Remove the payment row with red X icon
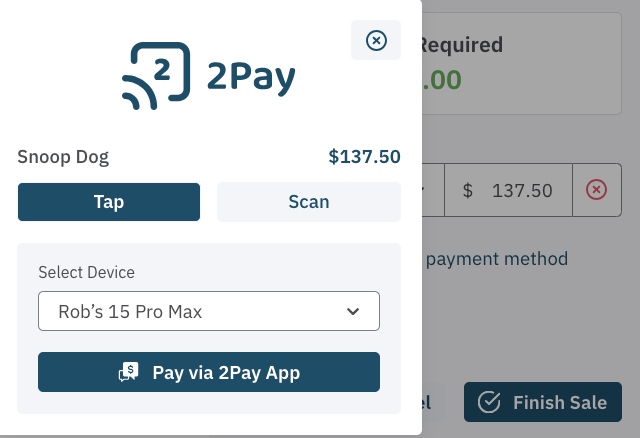 click(596, 190)
